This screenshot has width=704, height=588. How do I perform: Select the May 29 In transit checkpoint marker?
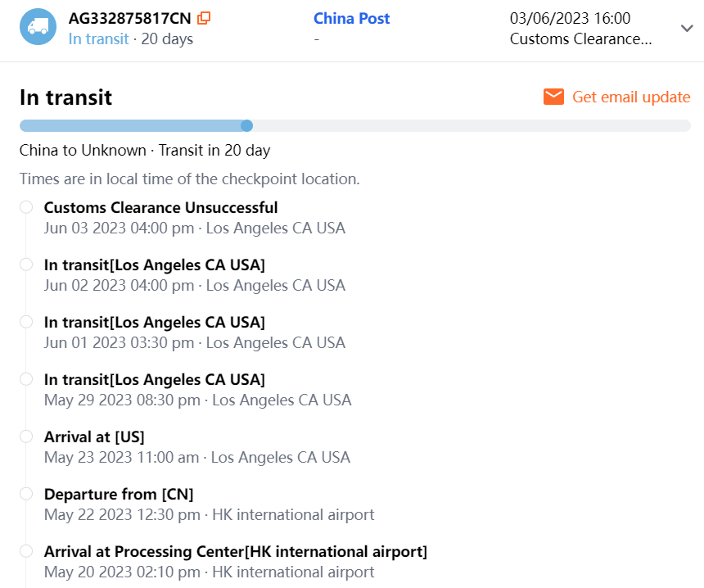[x=26, y=379]
